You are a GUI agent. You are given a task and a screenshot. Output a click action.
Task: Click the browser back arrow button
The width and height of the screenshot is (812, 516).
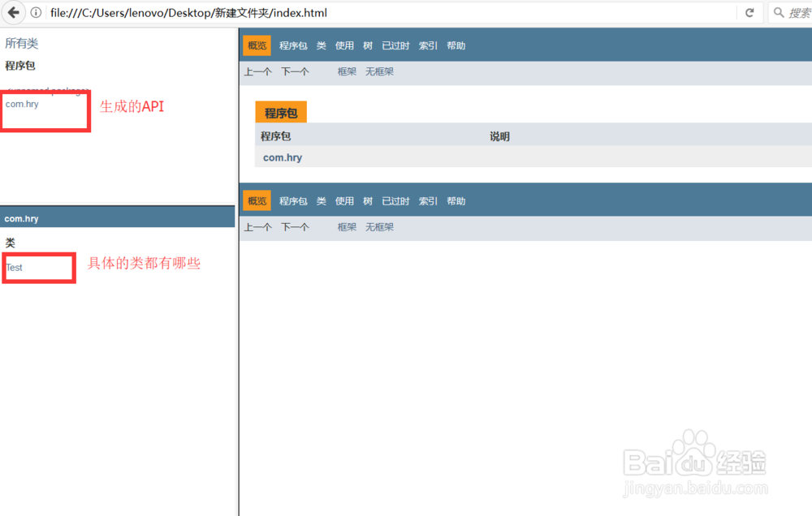tap(14, 12)
